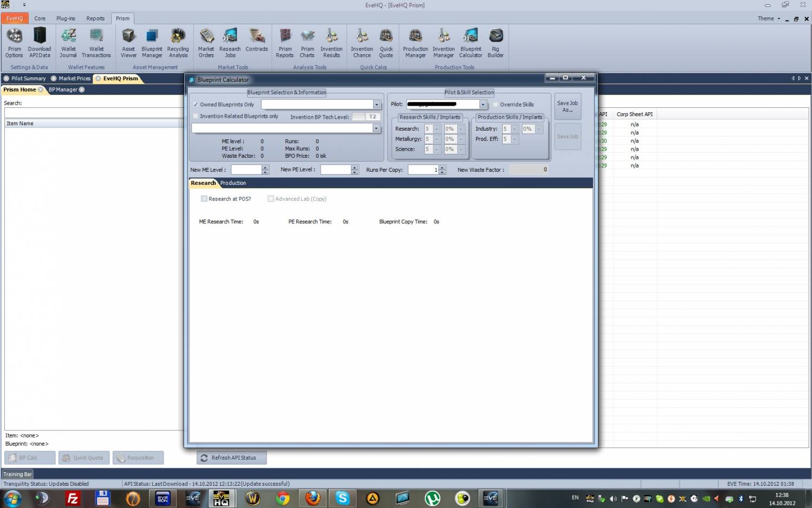Screen dimensions: 812x508
Task: Click Save Job As button
Action: click(568, 106)
